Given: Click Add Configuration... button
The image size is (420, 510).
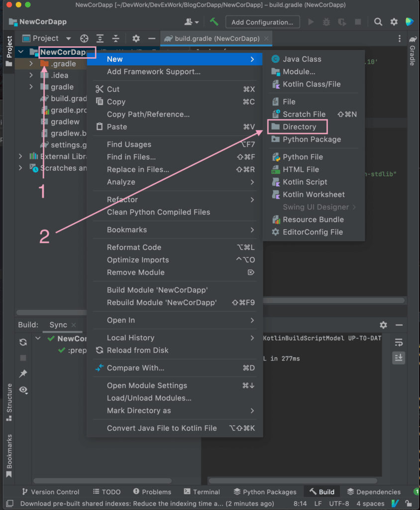Looking at the screenshot, I should [262, 22].
